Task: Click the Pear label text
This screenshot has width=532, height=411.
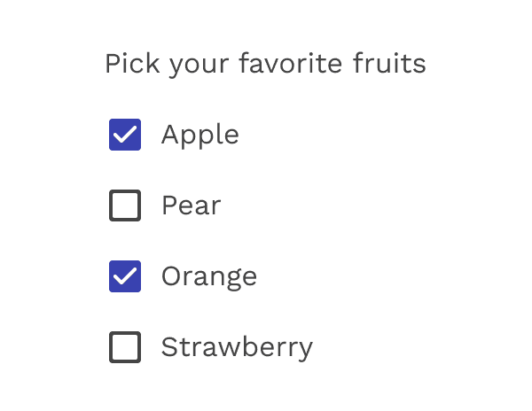Action: [x=191, y=205]
